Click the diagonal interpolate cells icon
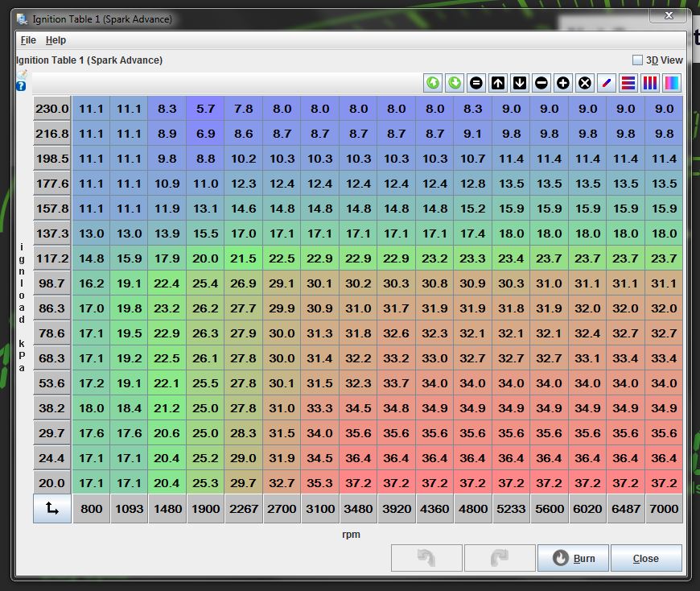 tap(607, 83)
